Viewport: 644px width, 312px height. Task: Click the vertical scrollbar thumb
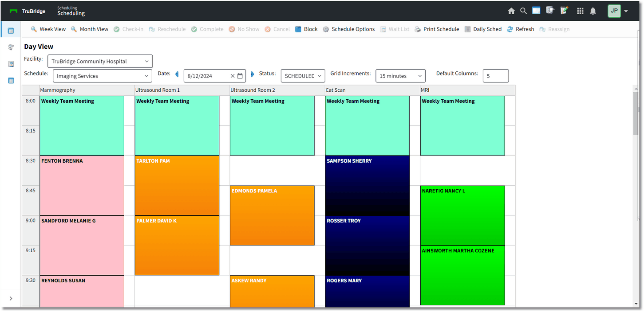pos(636,113)
